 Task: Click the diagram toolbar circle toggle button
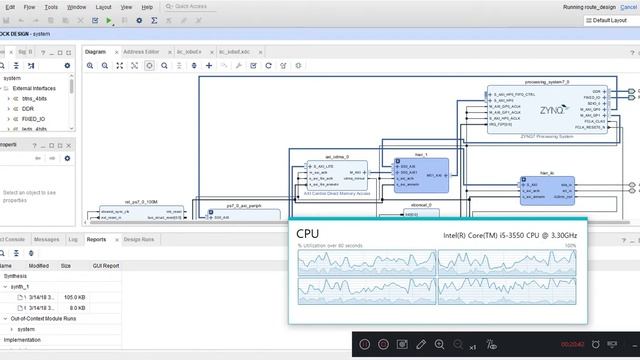[149, 66]
